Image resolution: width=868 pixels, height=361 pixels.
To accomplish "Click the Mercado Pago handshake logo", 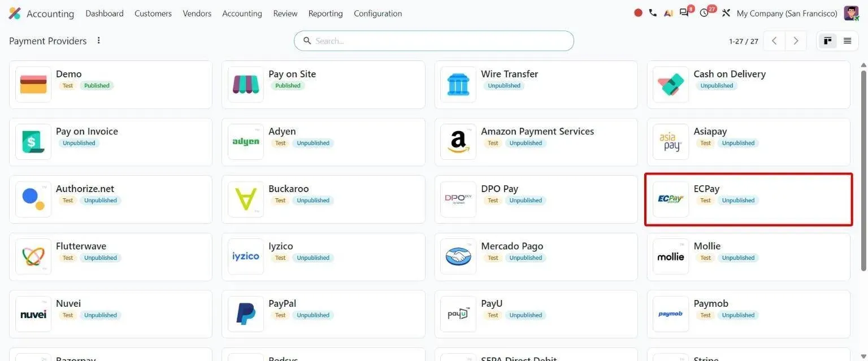I will tap(458, 256).
